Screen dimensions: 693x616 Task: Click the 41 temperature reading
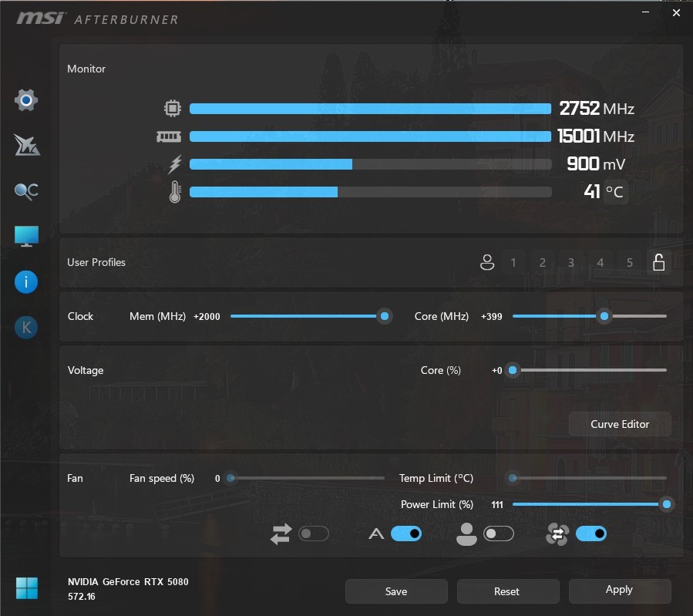(592, 192)
